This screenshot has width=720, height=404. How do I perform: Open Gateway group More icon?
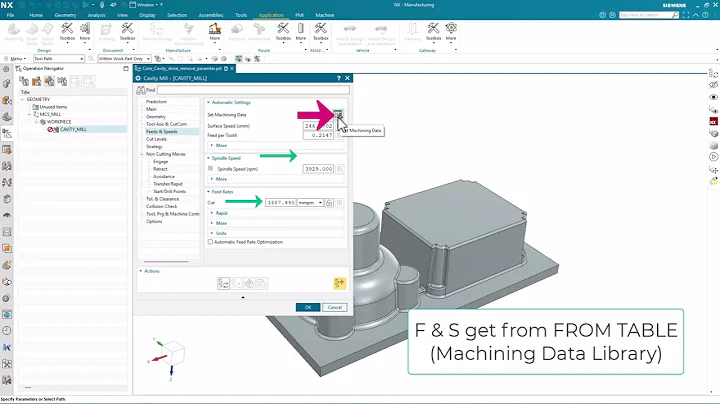pos(451,32)
